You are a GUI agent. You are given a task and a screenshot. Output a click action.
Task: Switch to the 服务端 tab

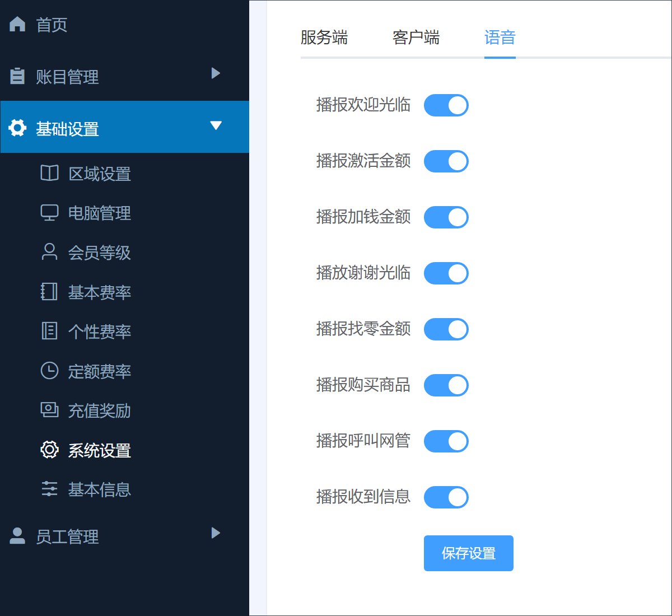tap(324, 38)
